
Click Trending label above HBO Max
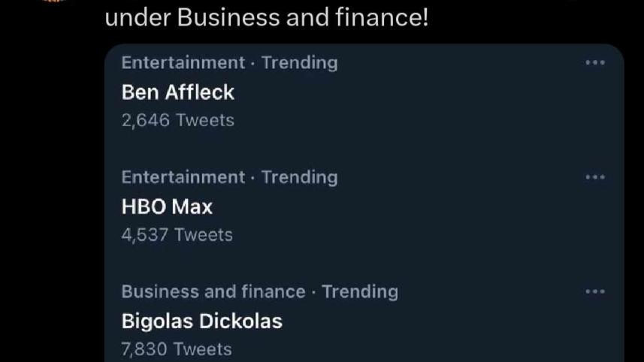tap(299, 177)
